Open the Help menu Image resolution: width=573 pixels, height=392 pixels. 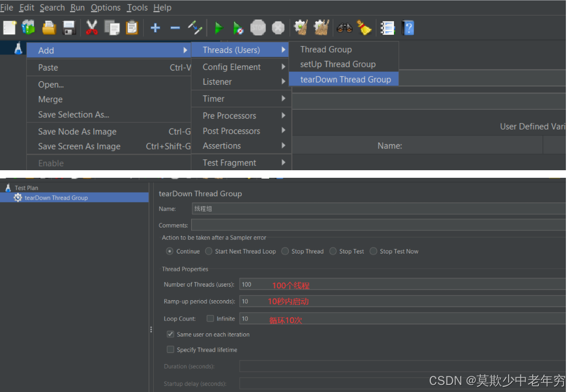tap(162, 8)
